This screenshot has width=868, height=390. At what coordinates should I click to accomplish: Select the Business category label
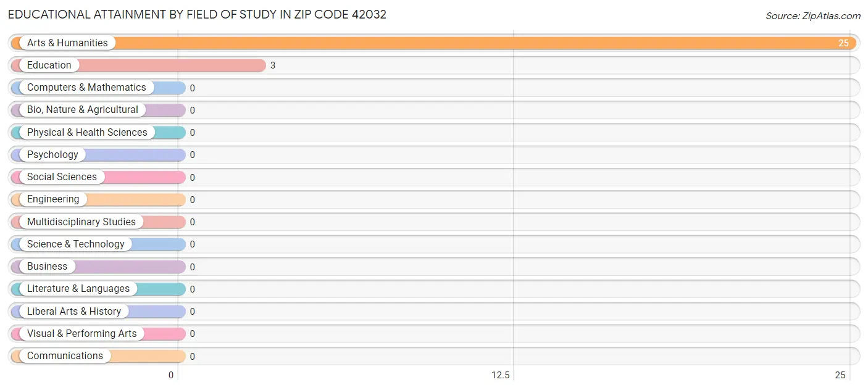(x=48, y=266)
